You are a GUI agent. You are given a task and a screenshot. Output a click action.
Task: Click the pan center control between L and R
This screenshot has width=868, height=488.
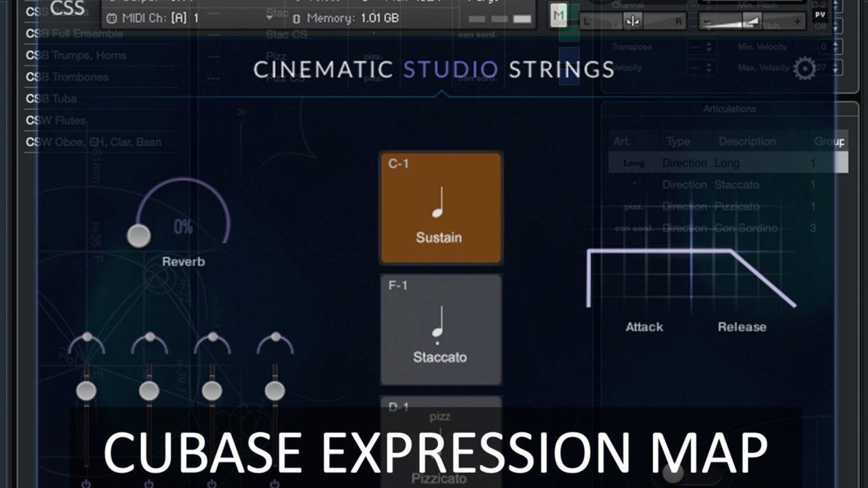click(633, 22)
